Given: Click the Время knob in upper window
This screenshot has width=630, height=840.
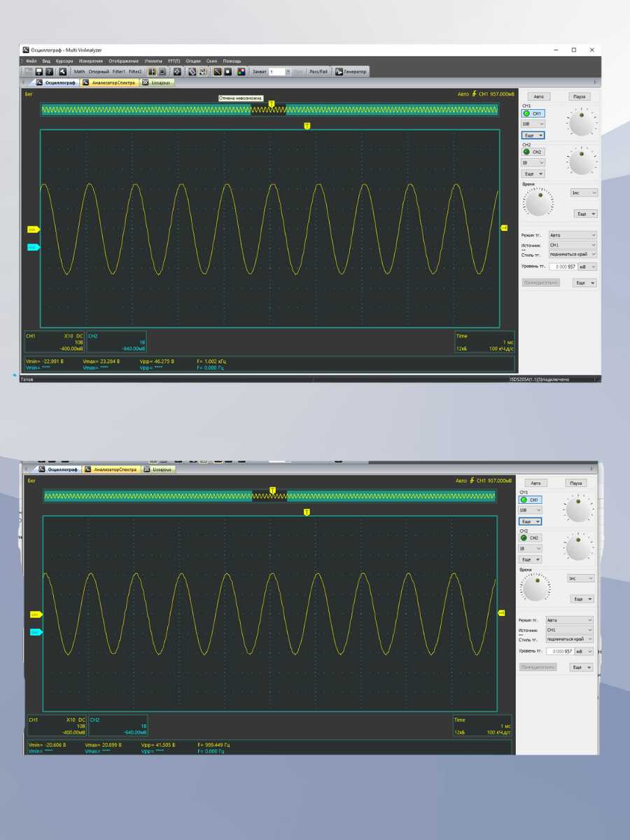Looking at the screenshot, I should [x=538, y=204].
